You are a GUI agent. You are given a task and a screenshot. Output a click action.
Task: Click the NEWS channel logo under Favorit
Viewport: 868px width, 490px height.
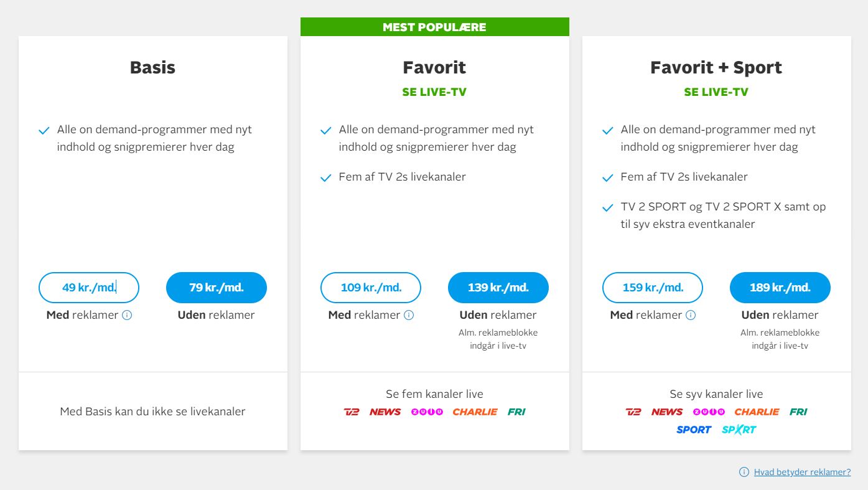pyautogui.click(x=385, y=412)
